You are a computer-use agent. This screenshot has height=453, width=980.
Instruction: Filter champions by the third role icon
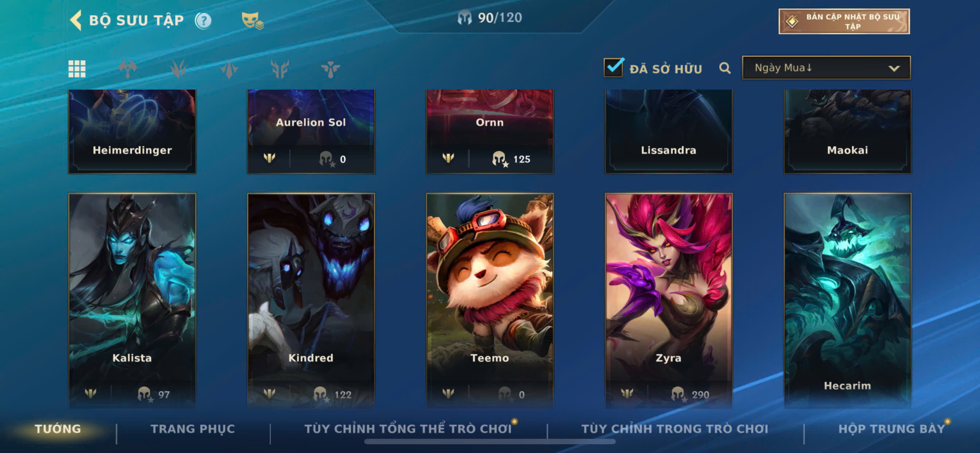[x=229, y=69]
